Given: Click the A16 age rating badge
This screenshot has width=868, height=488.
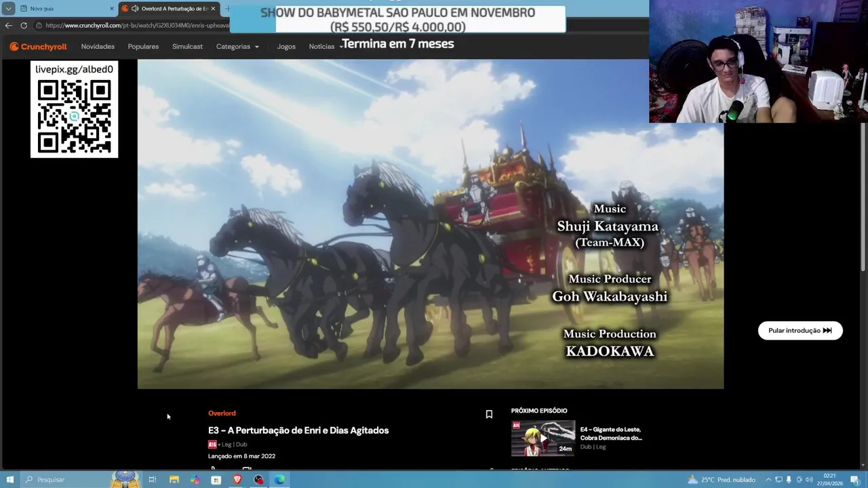Looking at the screenshot, I should click(x=212, y=445).
